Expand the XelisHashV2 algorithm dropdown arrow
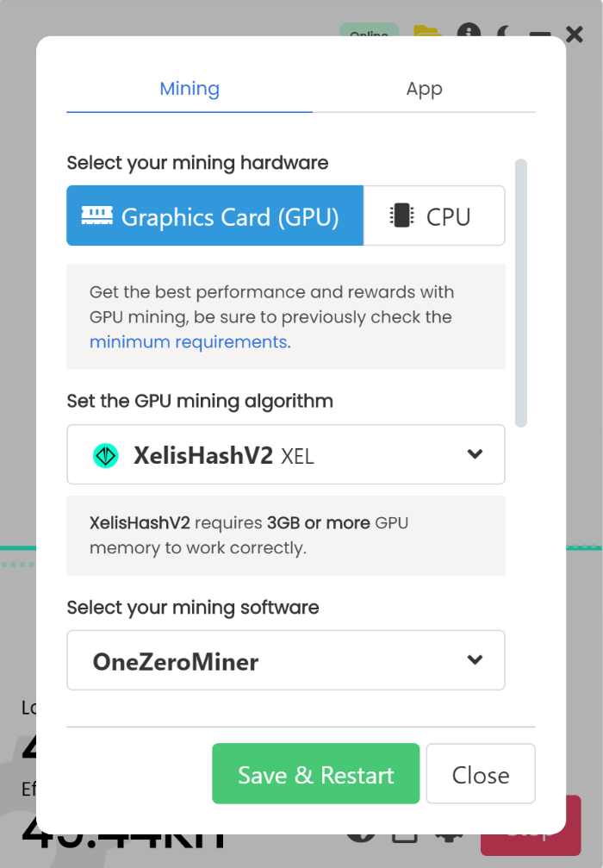Viewport: 603px width, 868px height. (475, 454)
